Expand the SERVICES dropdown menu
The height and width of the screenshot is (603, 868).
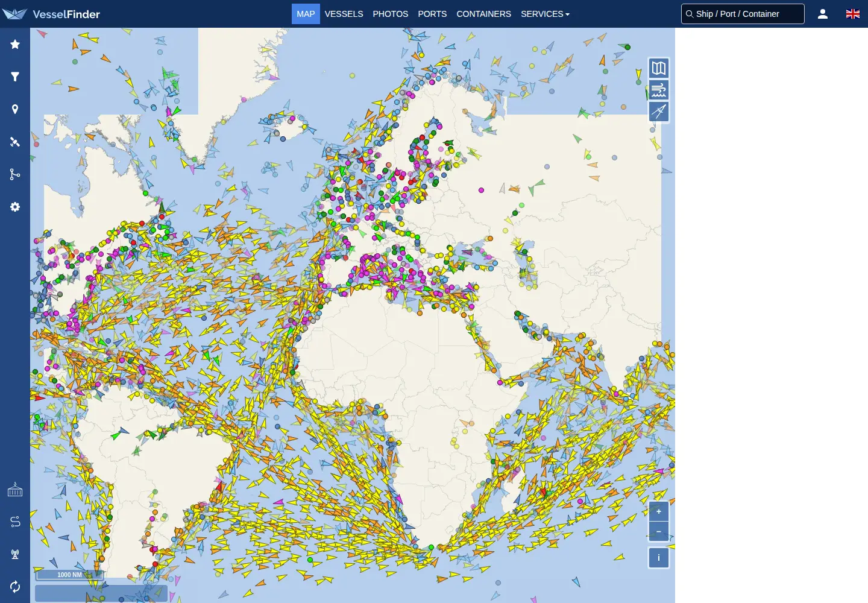pos(545,14)
